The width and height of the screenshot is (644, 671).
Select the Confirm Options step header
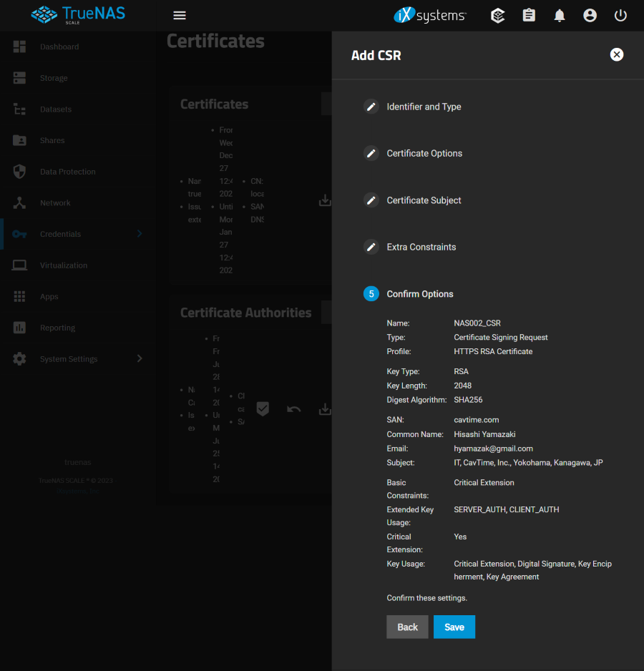419,294
